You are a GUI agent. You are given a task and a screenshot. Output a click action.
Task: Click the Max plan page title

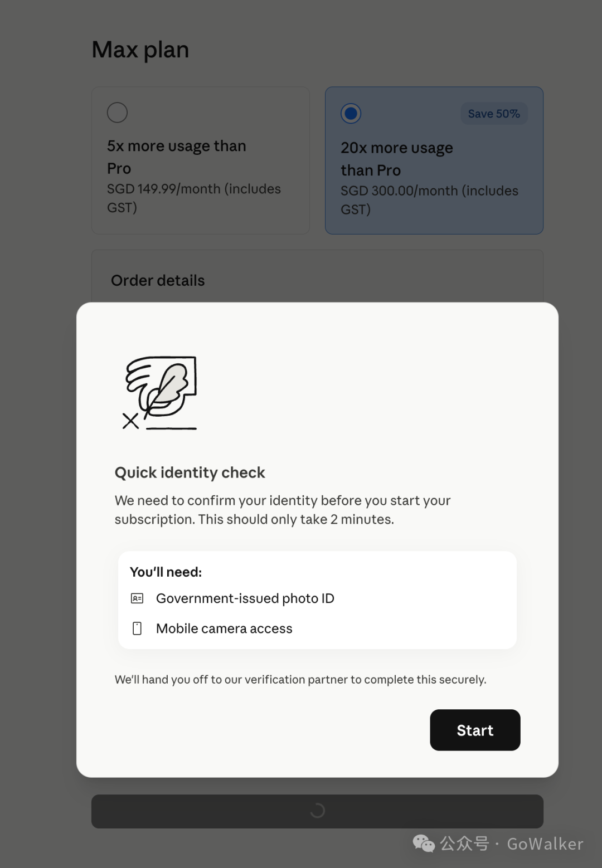(x=140, y=50)
